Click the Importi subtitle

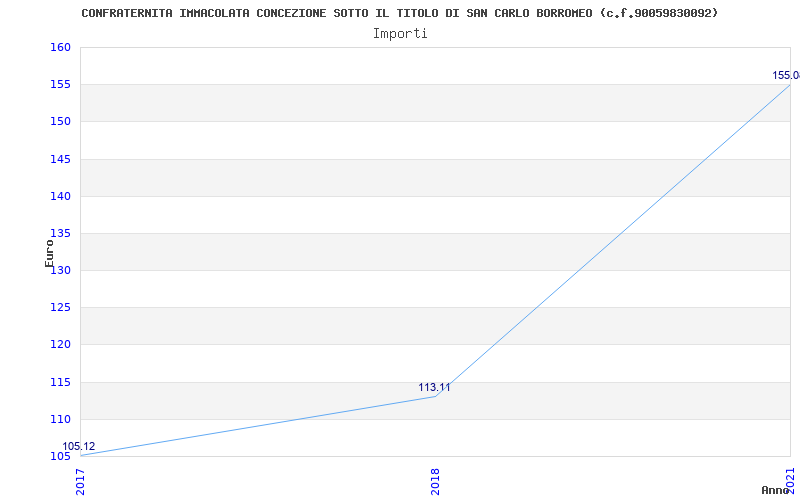click(400, 34)
